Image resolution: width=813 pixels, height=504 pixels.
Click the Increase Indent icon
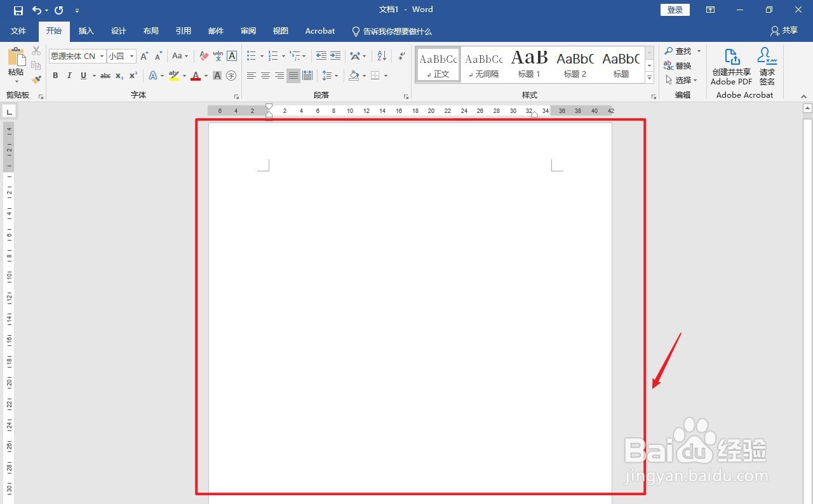click(x=335, y=56)
